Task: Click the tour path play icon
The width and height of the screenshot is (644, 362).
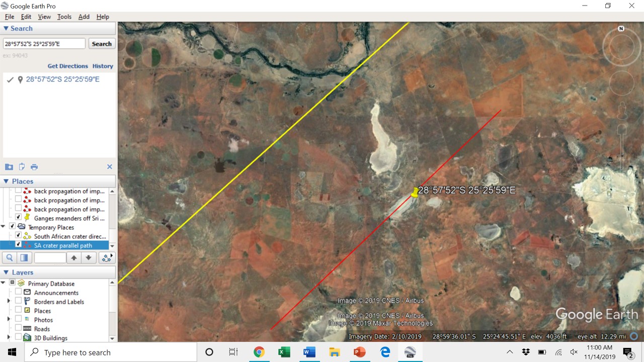Action: coord(107,258)
